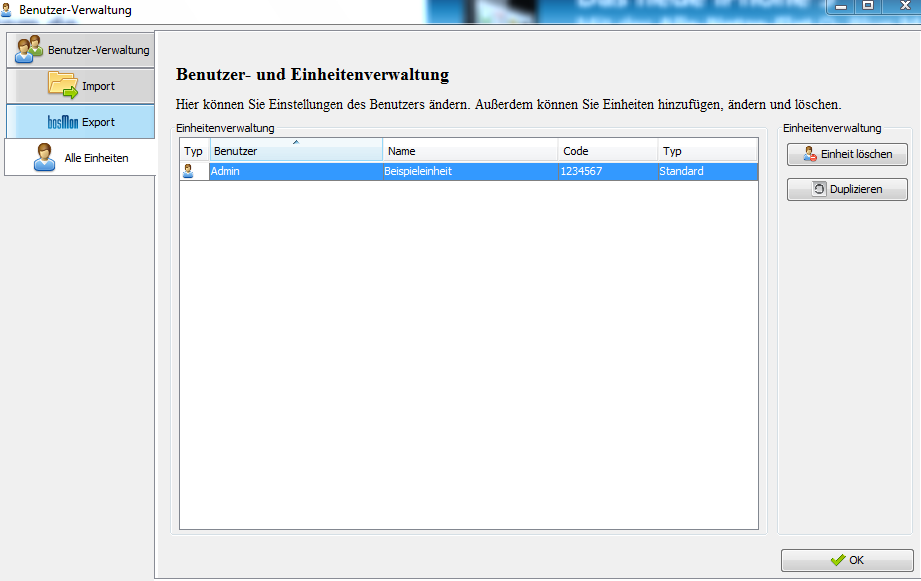
Task: Click the user icon in the Admin row
Action: (x=188, y=171)
